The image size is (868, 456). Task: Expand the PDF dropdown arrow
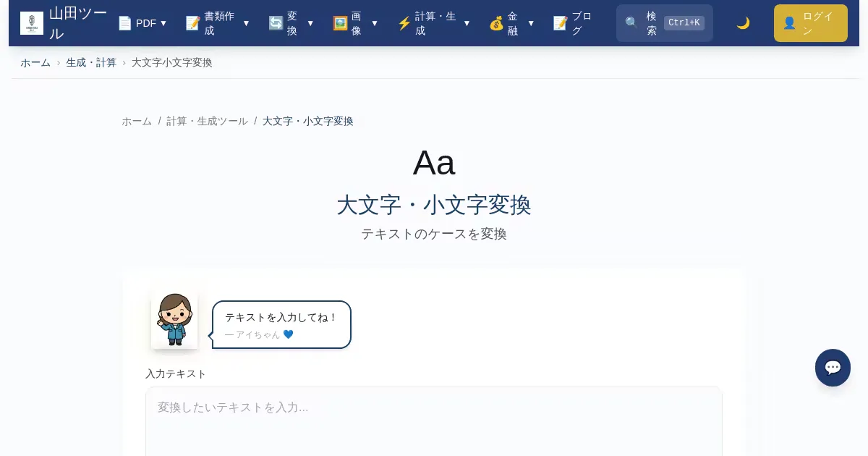pos(163,23)
